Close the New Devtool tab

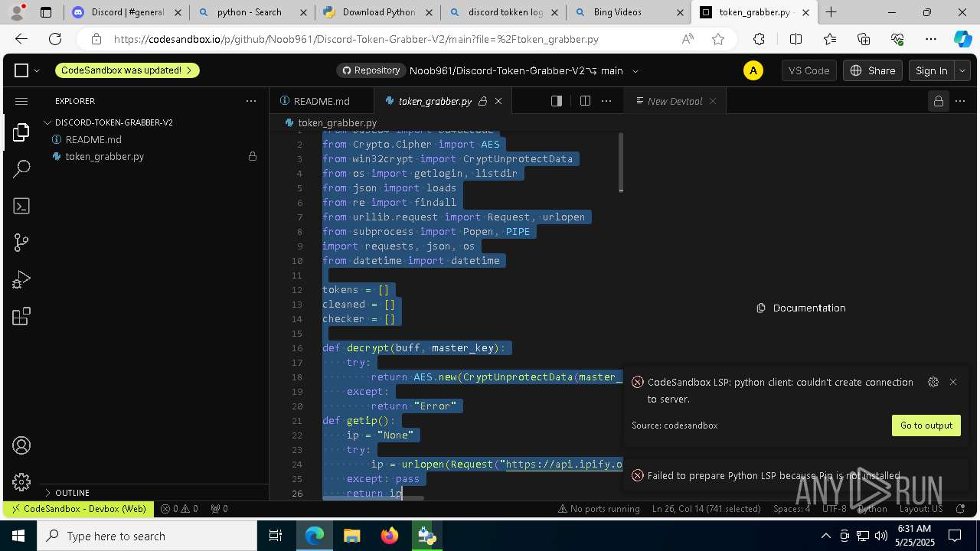click(713, 101)
